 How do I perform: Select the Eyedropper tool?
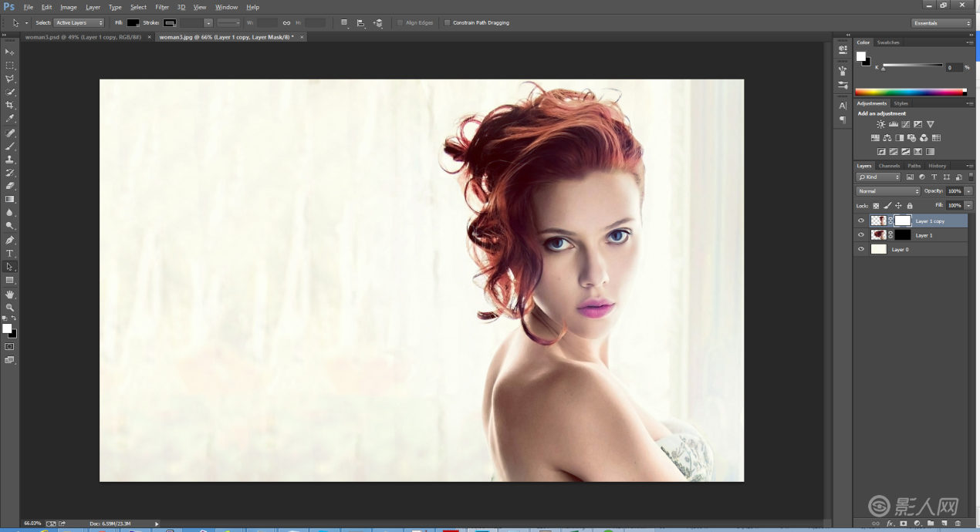pyautogui.click(x=10, y=119)
